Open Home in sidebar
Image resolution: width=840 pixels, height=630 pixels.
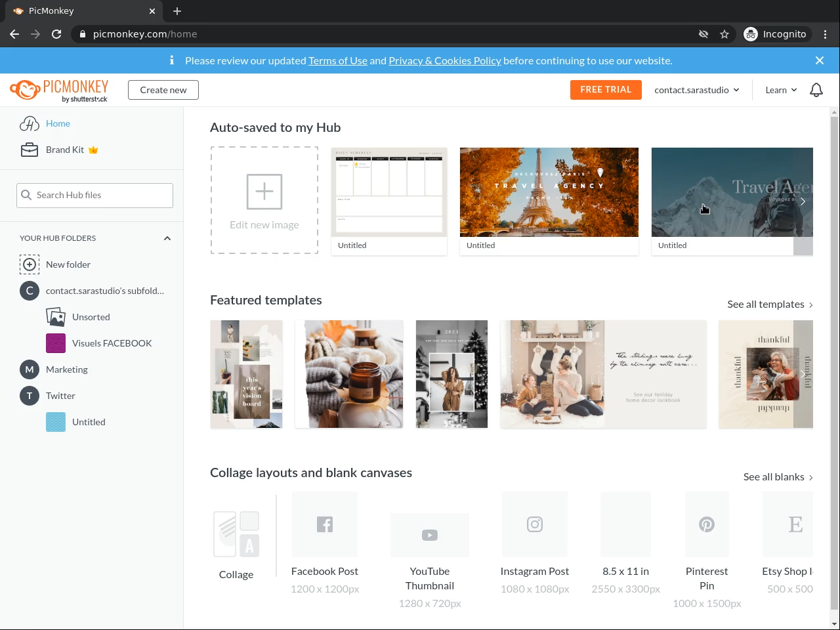(58, 123)
